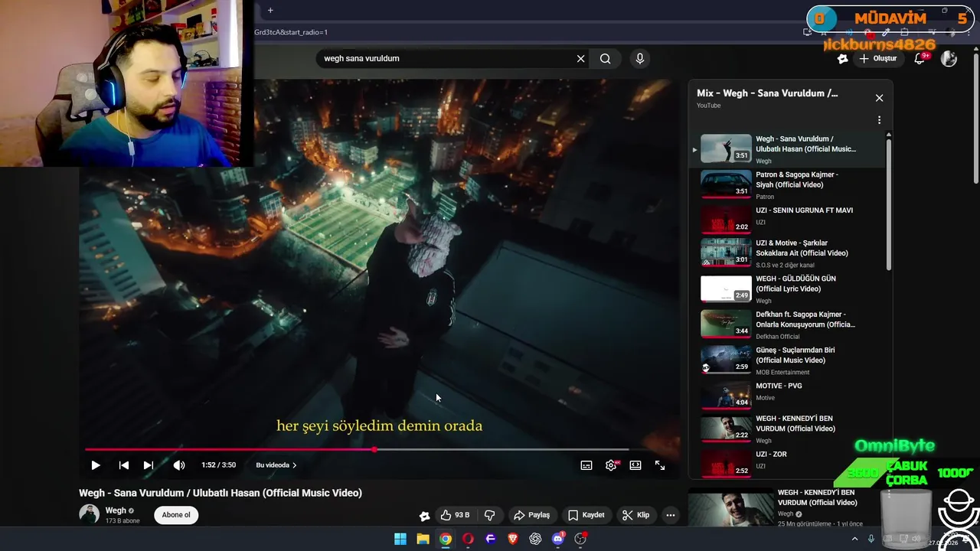Play the paused video

(96, 465)
